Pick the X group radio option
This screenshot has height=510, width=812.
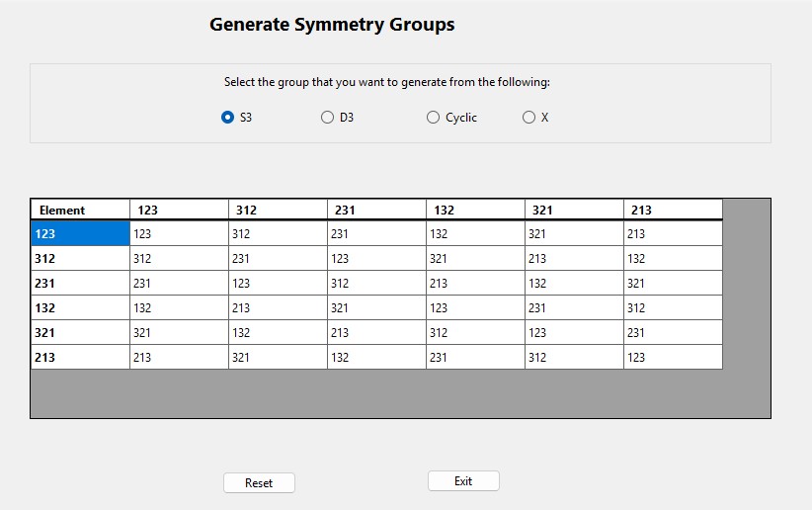pyautogui.click(x=535, y=118)
